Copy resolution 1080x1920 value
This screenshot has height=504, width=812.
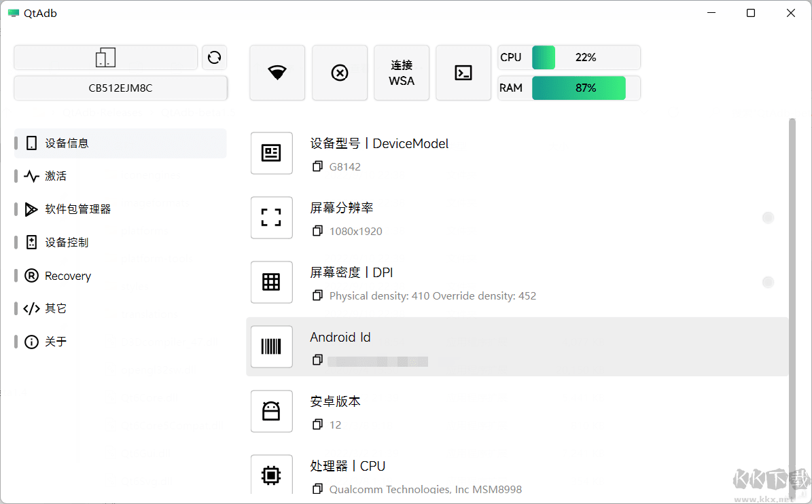click(x=317, y=231)
